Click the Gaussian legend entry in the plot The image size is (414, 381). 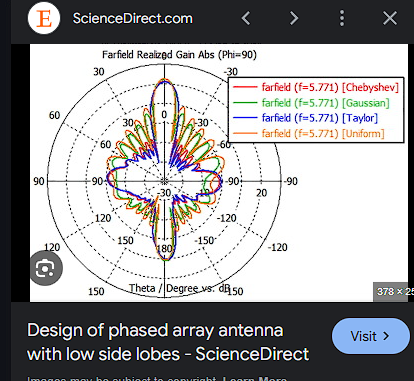311,103
